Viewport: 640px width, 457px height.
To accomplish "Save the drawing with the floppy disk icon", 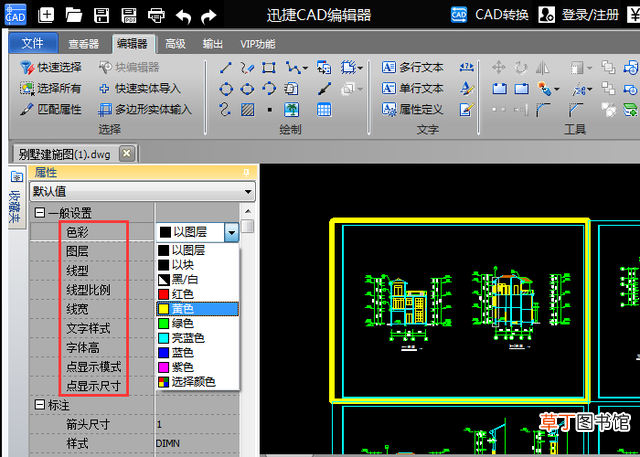I will [x=101, y=15].
